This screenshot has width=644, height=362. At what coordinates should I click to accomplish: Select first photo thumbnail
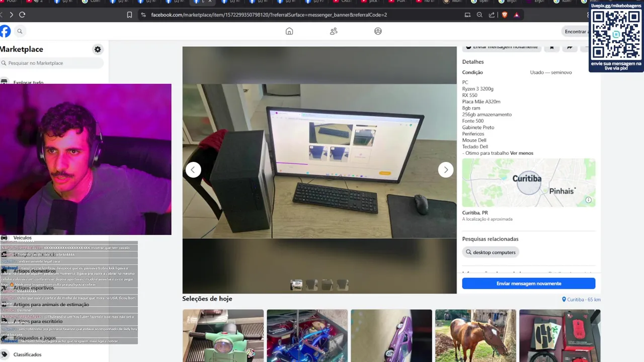coord(296,285)
